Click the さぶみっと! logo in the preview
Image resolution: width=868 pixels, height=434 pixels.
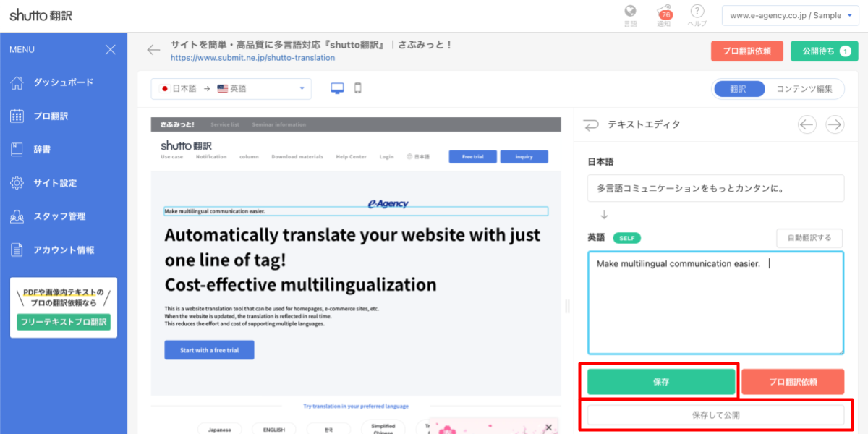(x=176, y=124)
